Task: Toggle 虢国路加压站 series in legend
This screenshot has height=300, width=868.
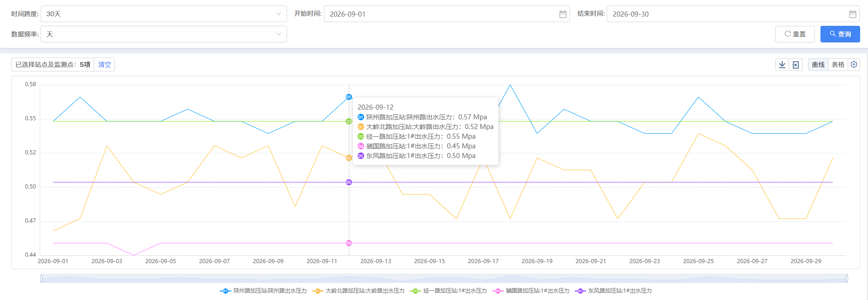Action: tap(531, 291)
